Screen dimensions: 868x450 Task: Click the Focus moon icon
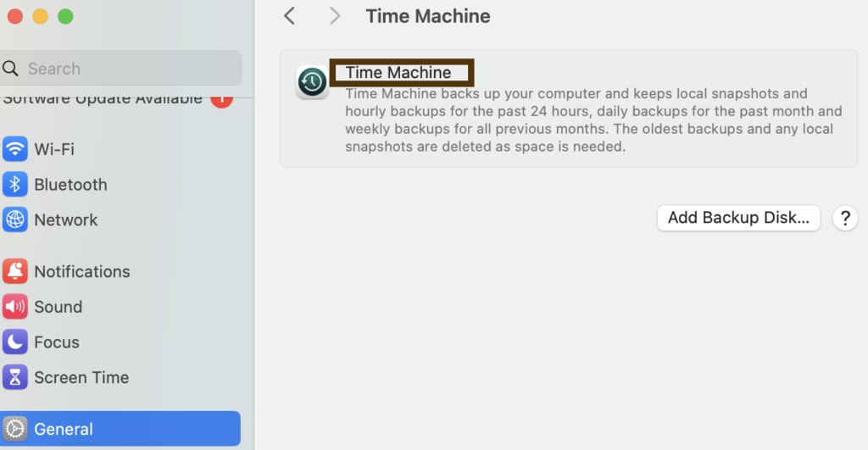pyautogui.click(x=15, y=342)
